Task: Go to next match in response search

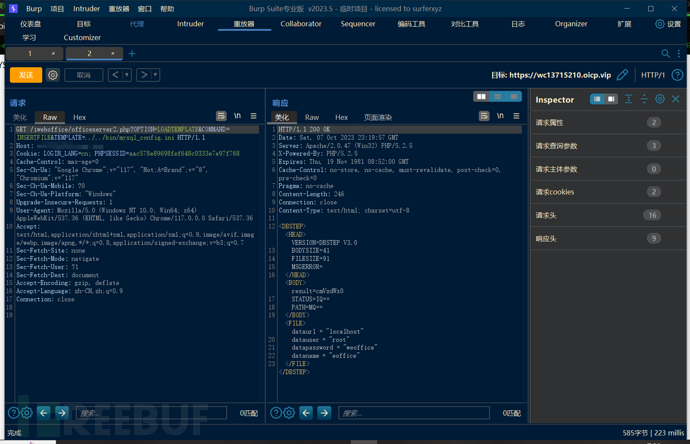Action: coord(323,412)
